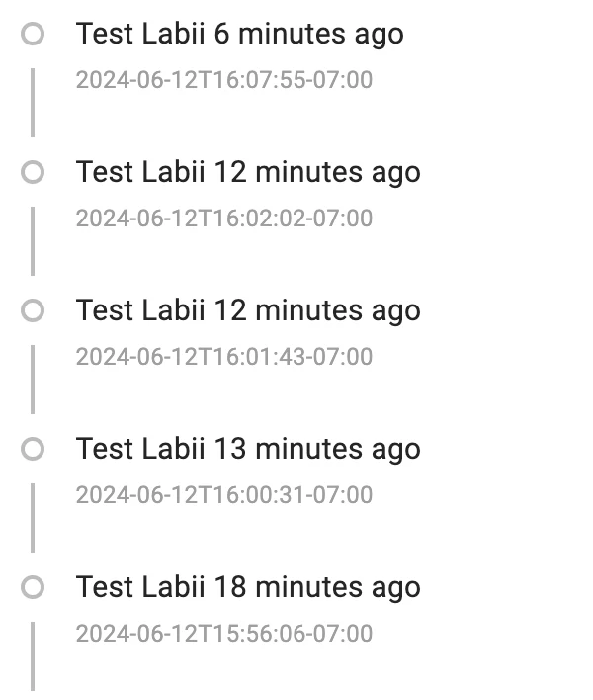Image resolution: width=593 pixels, height=700 pixels.
Task: Click timestamp 2024-06-12T16:02:02-07:00
Action: coord(224,219)
